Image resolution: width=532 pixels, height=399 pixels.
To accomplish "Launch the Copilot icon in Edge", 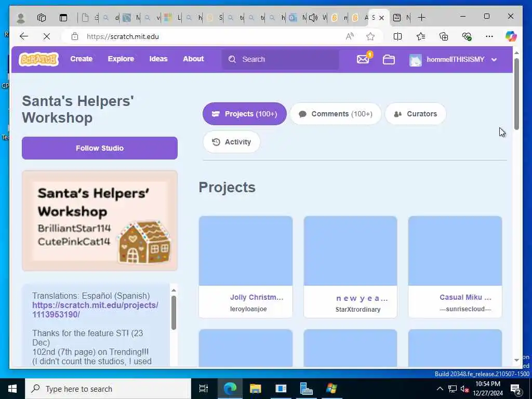I will click(x=511, y=36).
